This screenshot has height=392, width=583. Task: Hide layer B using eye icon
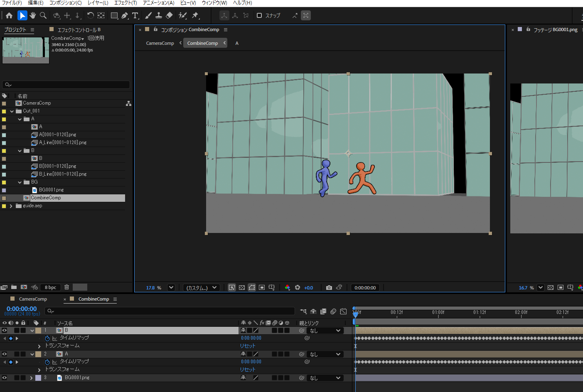[x=5, y=331]
